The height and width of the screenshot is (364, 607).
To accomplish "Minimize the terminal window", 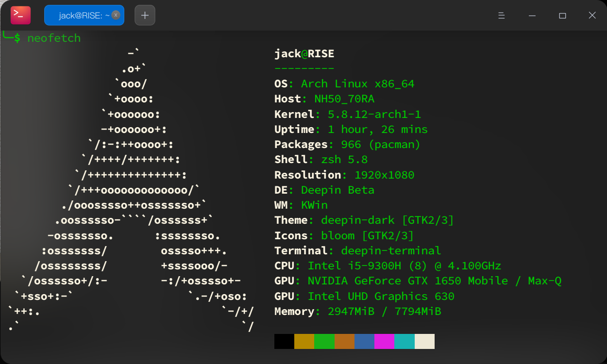I will (x=532, y=16).
